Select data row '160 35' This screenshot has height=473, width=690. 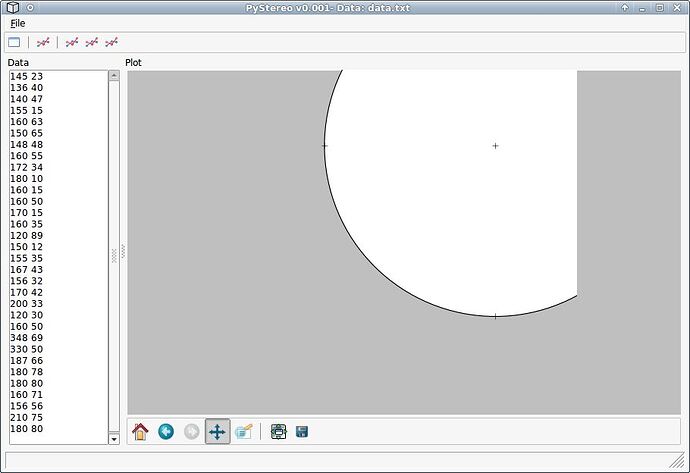click(59, 224)
